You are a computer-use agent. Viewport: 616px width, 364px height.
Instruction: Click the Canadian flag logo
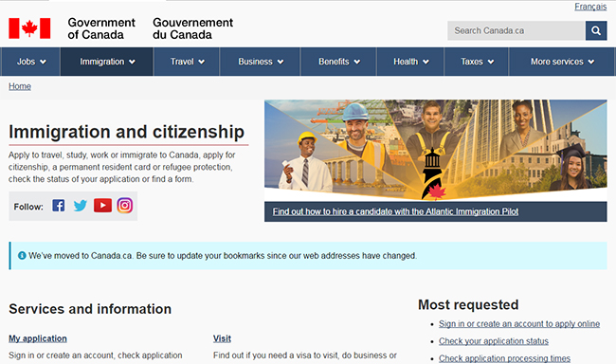click(29, 28)
